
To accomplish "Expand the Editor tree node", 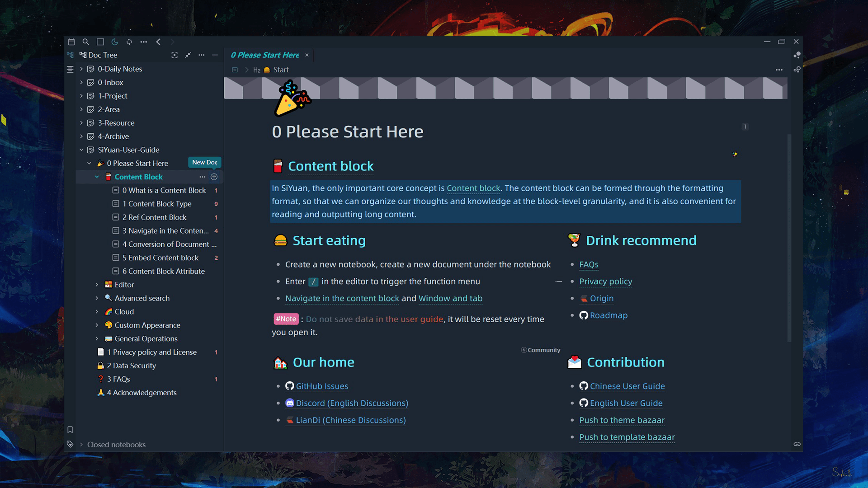I will click(97, 285).
